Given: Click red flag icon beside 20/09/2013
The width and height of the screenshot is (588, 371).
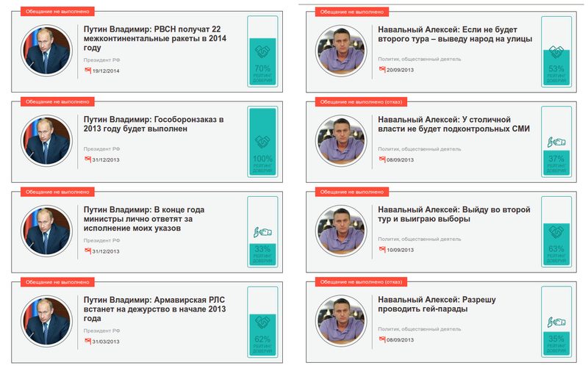Looking at the screenshot, I should point(382,69).
